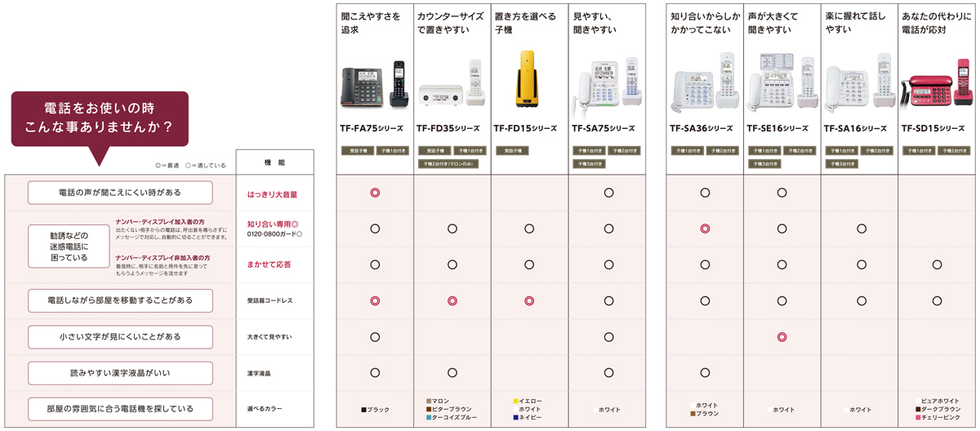980x431 pixels.
Task: Click TF-SE16's red double-circle for 大きくて見やすい
Action: pos(782,336)
